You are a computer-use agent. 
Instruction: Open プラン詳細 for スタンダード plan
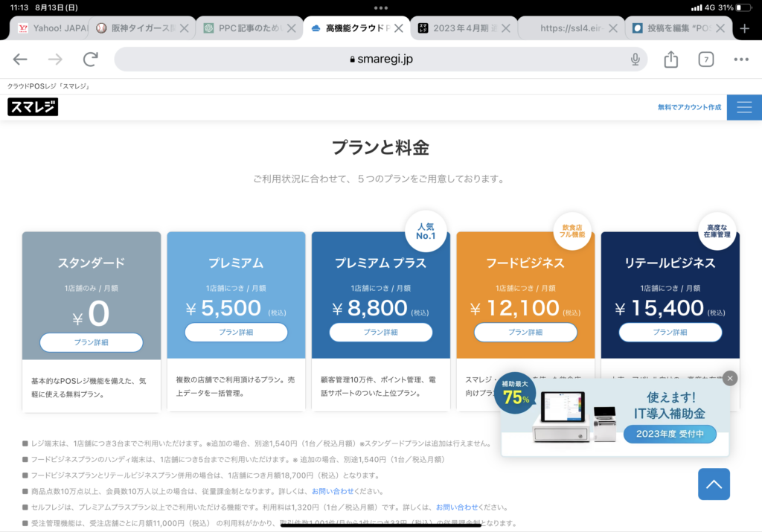(92, 342)
